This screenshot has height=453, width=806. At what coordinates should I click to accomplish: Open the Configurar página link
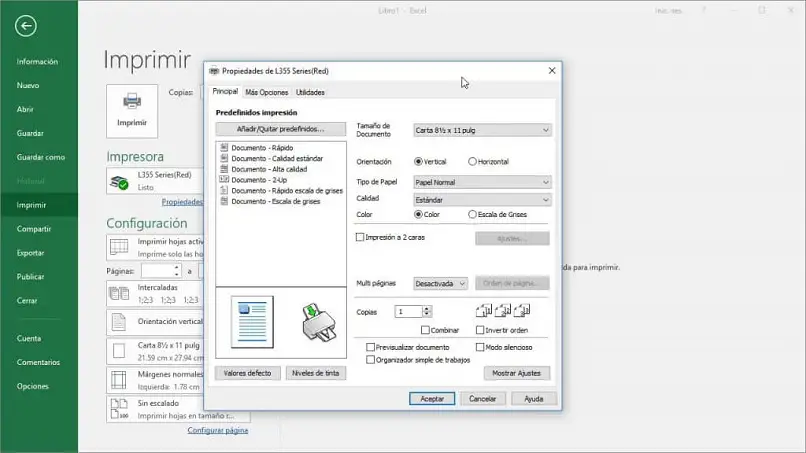[217, 430]
